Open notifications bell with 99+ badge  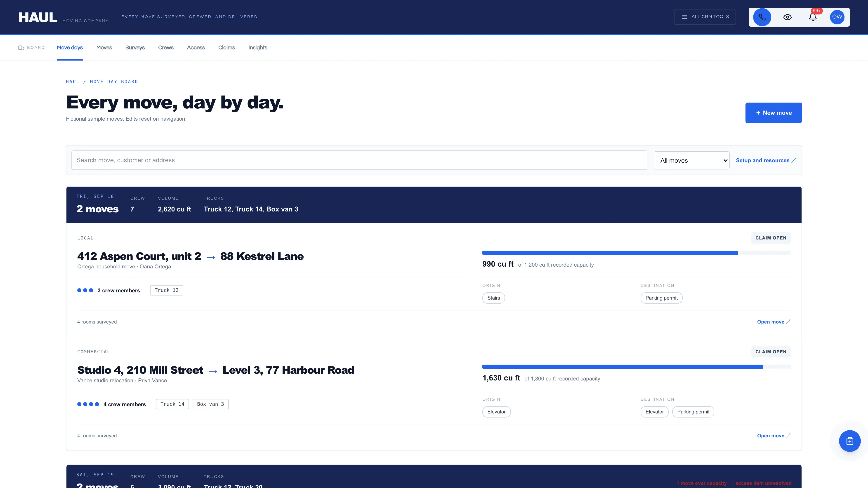(x=812, y=17)
